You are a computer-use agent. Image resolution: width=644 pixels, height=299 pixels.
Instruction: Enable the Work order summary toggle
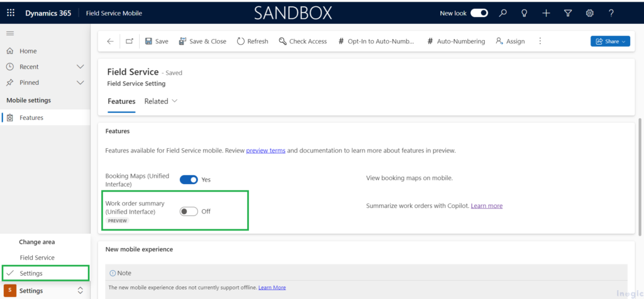point(189,212)
